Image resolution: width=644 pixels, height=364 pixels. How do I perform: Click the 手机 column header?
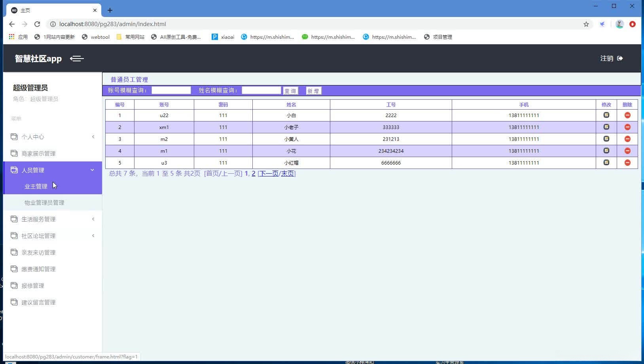point(524,104)
